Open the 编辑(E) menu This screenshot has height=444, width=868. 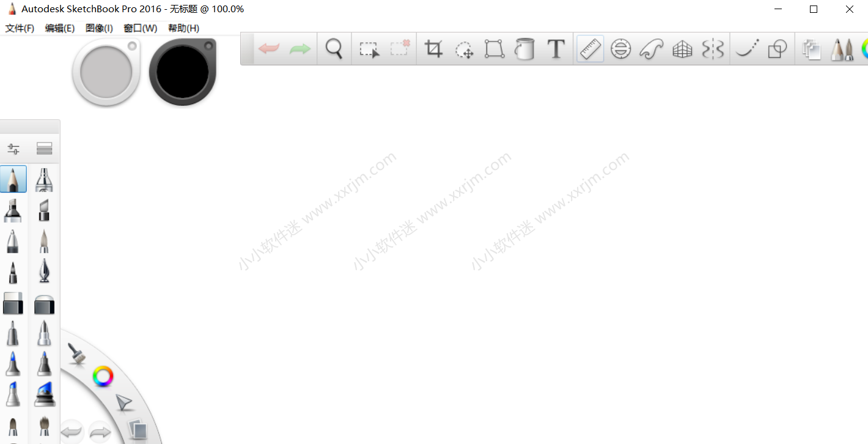point(60,28)
